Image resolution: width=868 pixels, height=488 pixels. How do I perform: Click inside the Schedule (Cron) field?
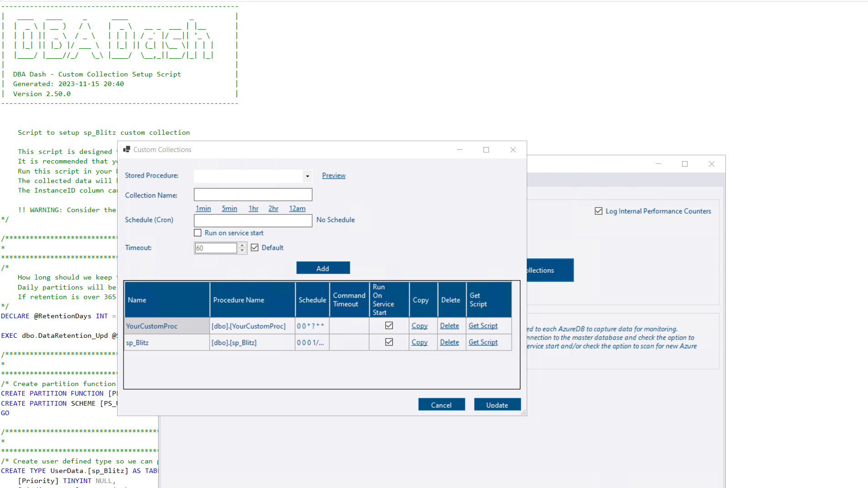(x=252, y=220)
